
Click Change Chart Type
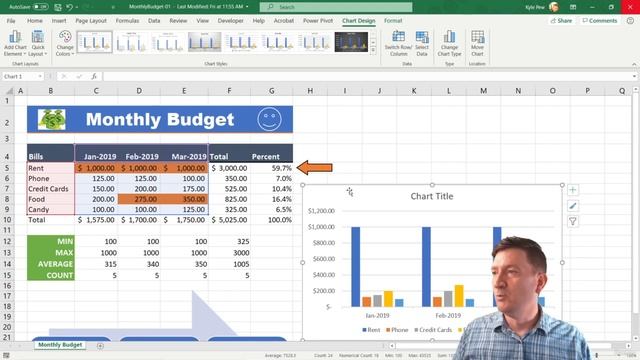pyautogui.click(x=449, y=43)
